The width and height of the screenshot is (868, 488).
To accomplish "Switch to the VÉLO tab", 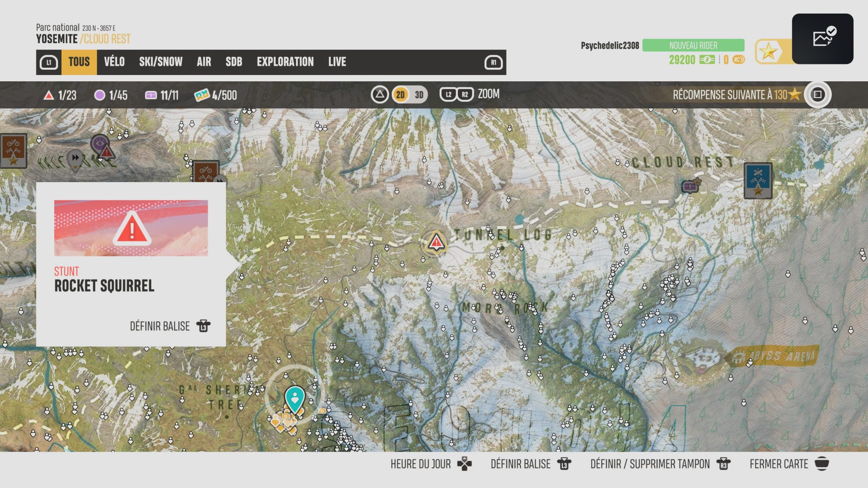I will 114,62.
